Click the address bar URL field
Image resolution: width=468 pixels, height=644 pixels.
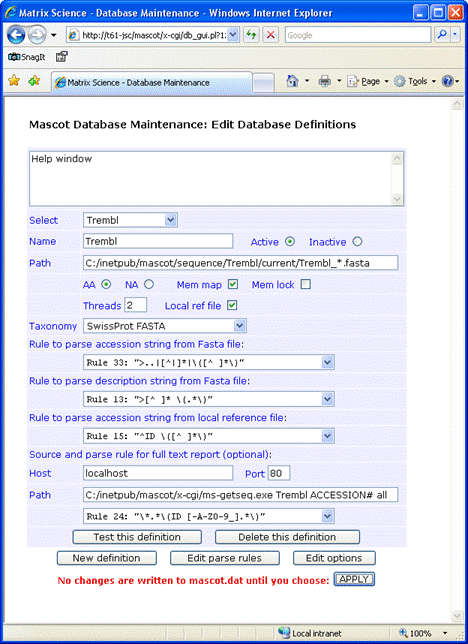[154, 35]
